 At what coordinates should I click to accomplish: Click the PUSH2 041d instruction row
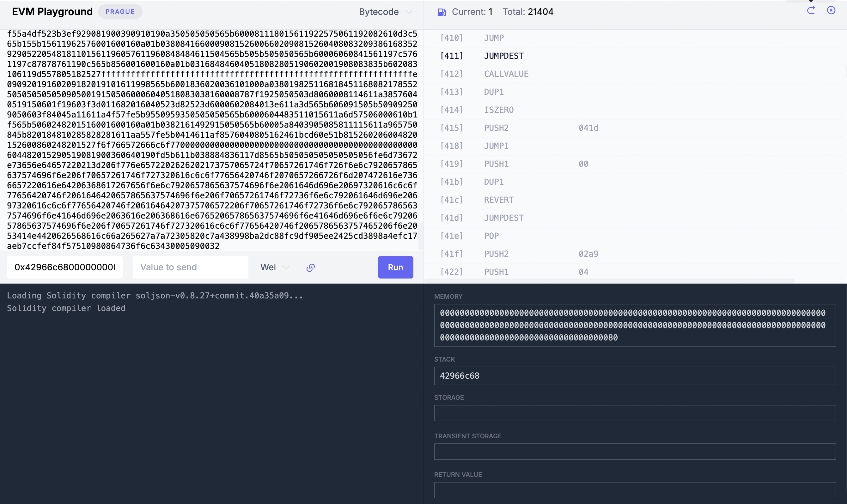tap(496, 128)
